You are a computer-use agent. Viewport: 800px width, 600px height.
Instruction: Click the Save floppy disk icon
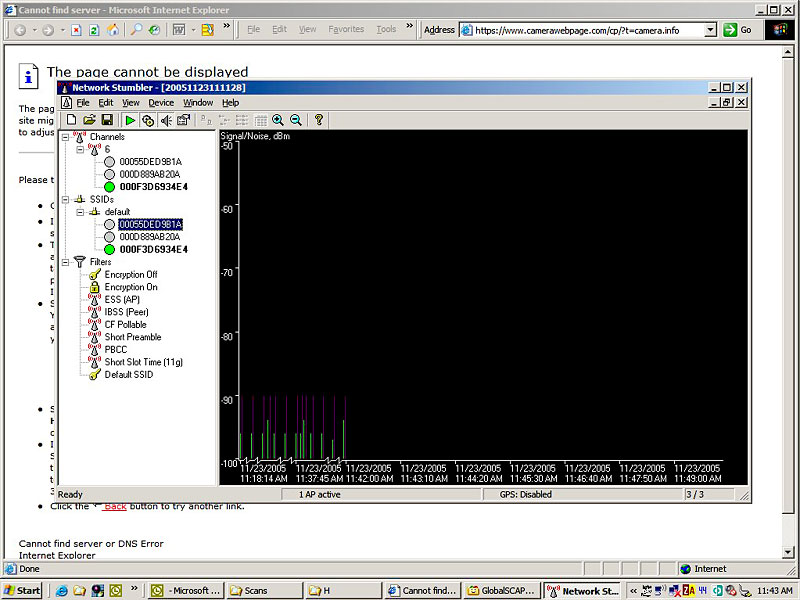107,120
